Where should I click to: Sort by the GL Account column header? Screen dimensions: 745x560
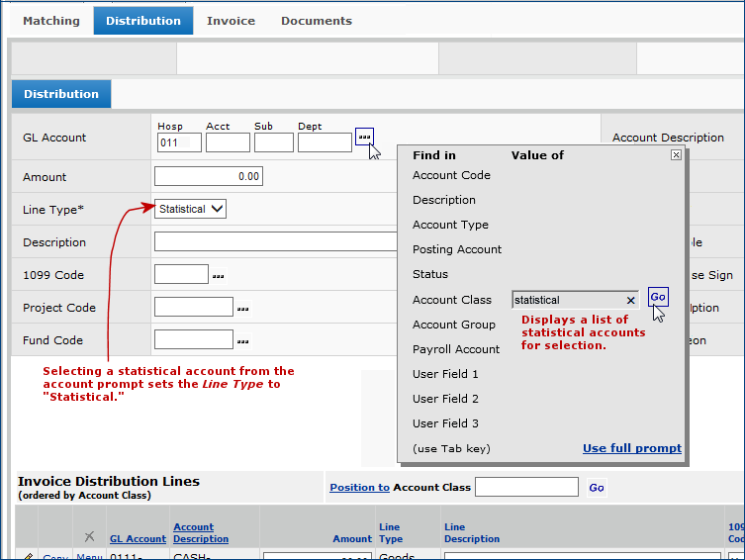[138, 539]
